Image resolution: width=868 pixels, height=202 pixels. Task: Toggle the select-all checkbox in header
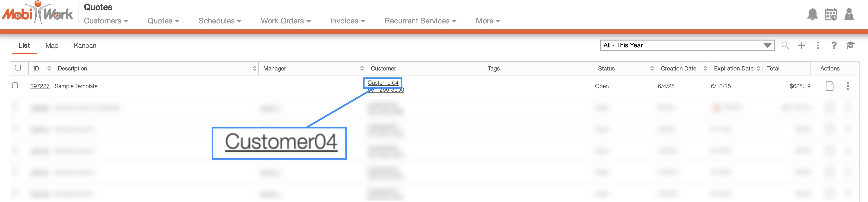pos(18,68)
